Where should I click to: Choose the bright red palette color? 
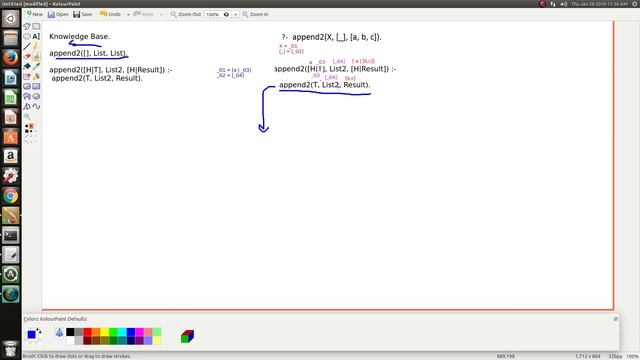pos(87,332)
